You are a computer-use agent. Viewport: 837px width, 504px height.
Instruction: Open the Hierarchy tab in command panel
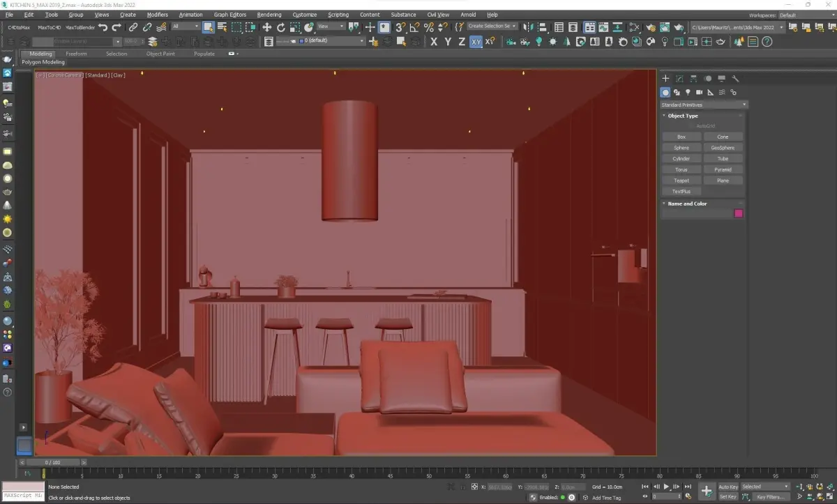pos(693,79)
